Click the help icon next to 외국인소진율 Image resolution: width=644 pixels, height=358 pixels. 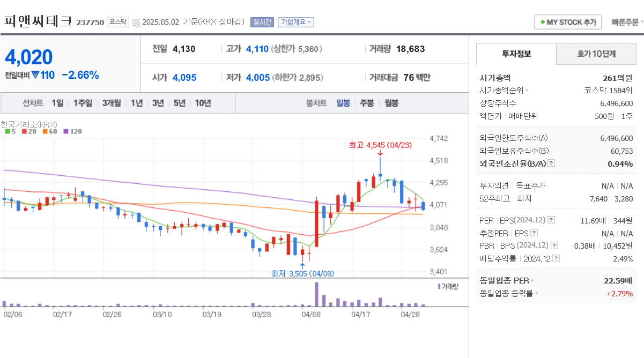[x=550, y=163]
